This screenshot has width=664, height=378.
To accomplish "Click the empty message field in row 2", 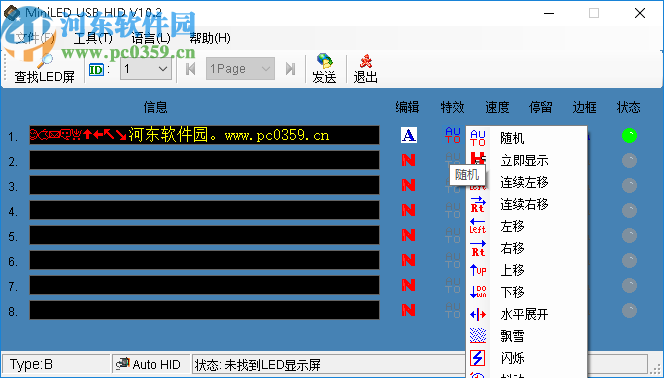I will (x=204, y=160).
